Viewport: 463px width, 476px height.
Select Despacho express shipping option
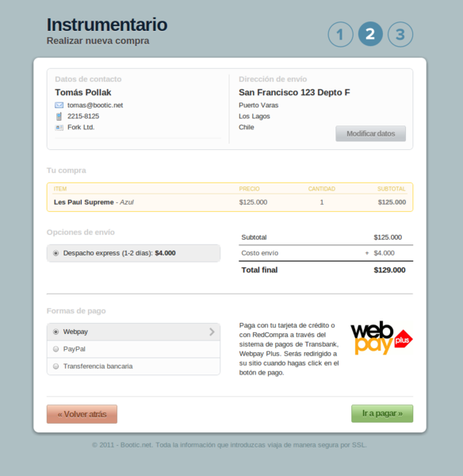pyautogui.click(x=55, y=253)
